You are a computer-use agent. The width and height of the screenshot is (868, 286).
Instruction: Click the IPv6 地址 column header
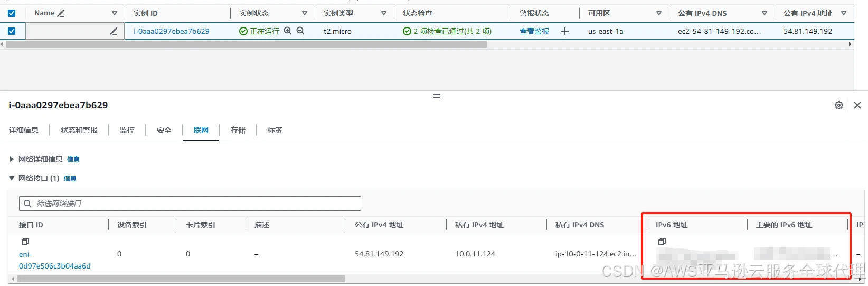click(x=672, y=225)
